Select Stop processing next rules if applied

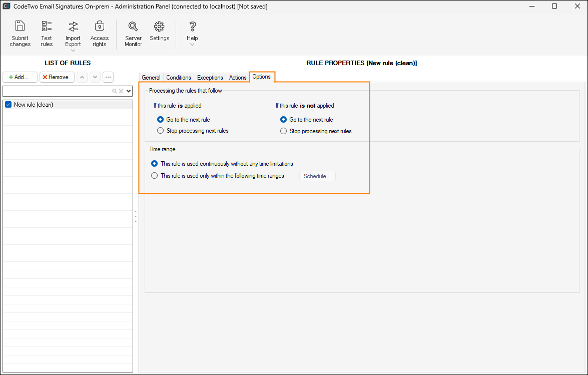pos(161,131)
